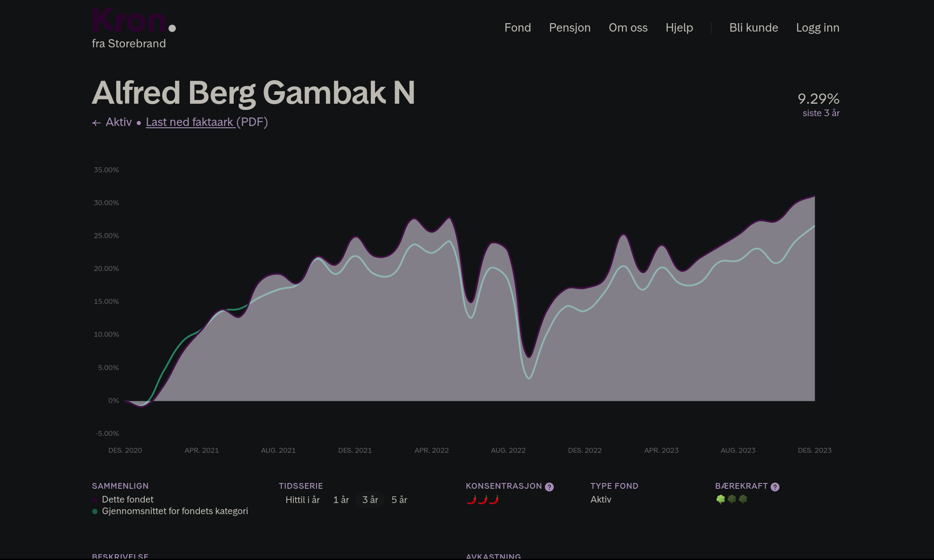Select the 1 år time series
Screen dimensions: 934x560
click(x=341, y=500)
